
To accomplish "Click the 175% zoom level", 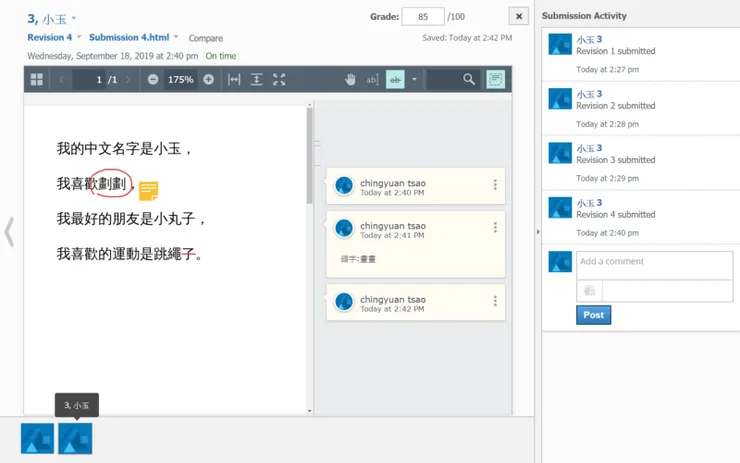I will pos(181,79).
